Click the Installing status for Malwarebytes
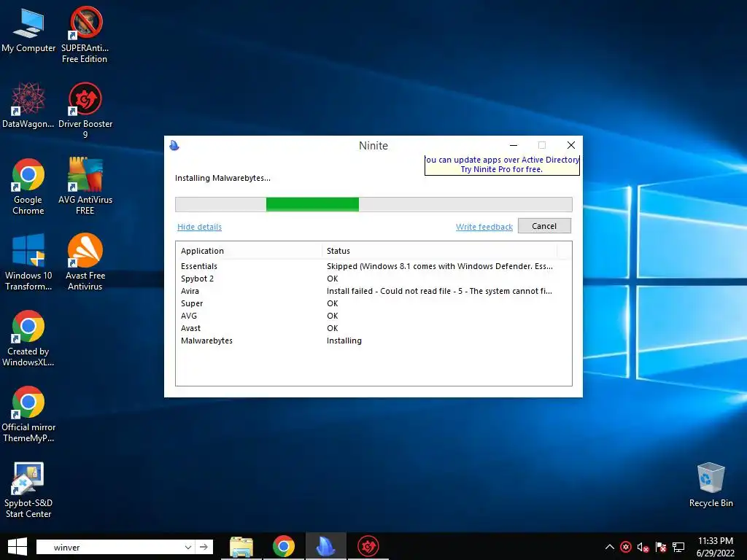The image size is (747, 560). (344, 341)
